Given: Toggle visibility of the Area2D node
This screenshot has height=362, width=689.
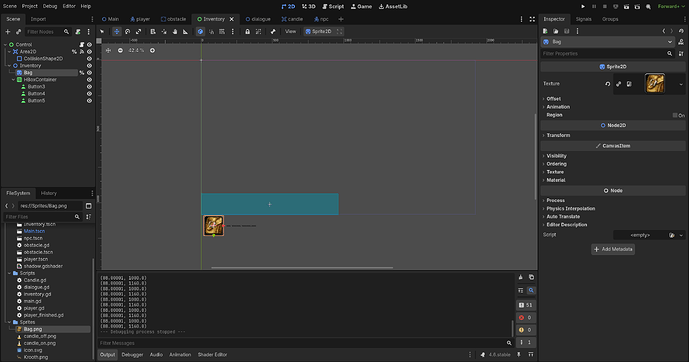Looking at the screenshot, I should pyautogui.click(x=89, y=51).
